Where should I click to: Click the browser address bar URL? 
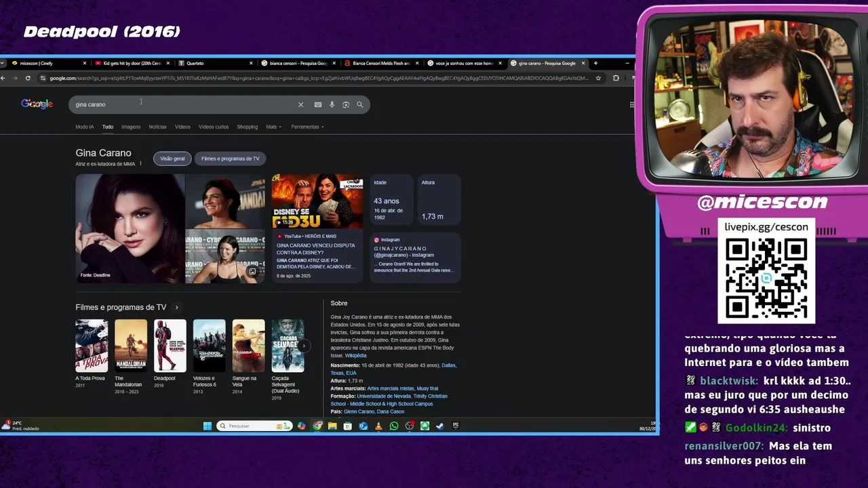coord(319,78)
